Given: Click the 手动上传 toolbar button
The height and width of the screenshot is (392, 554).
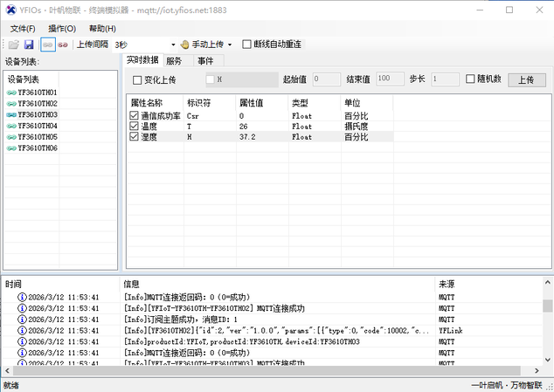Looking at the screenshot, I should (203, 45).
